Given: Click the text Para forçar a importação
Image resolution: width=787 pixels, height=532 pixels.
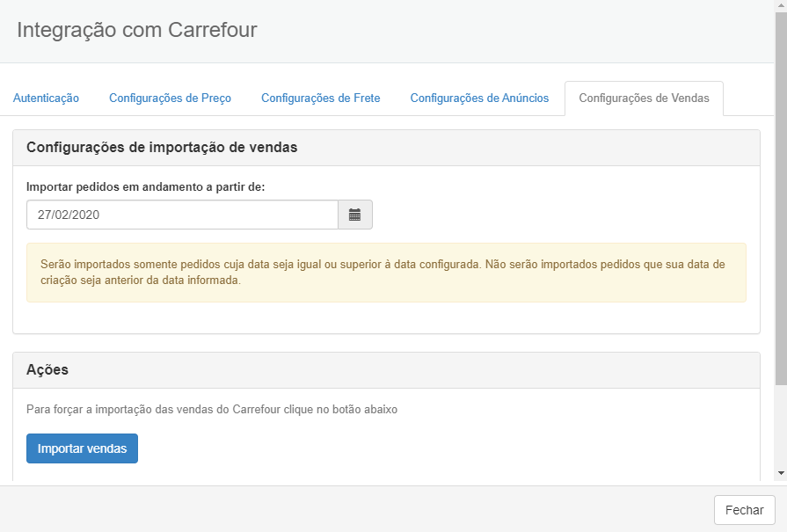Looking at the screenshot, I should 212,410.
